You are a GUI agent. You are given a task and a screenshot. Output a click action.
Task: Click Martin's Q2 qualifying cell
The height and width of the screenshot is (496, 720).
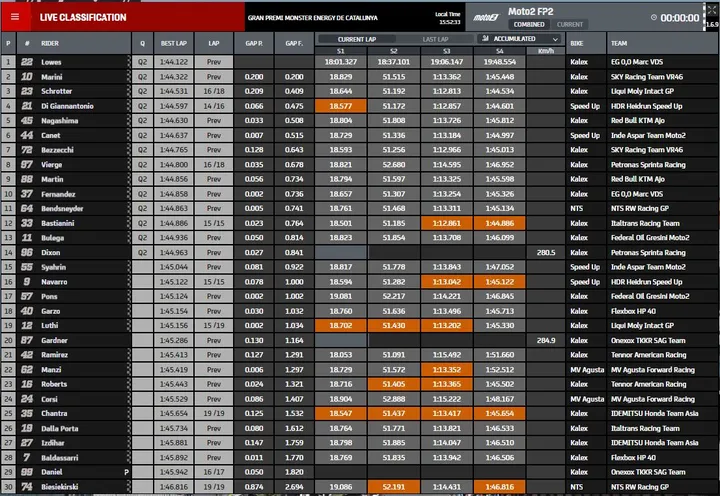click(142, 179)
